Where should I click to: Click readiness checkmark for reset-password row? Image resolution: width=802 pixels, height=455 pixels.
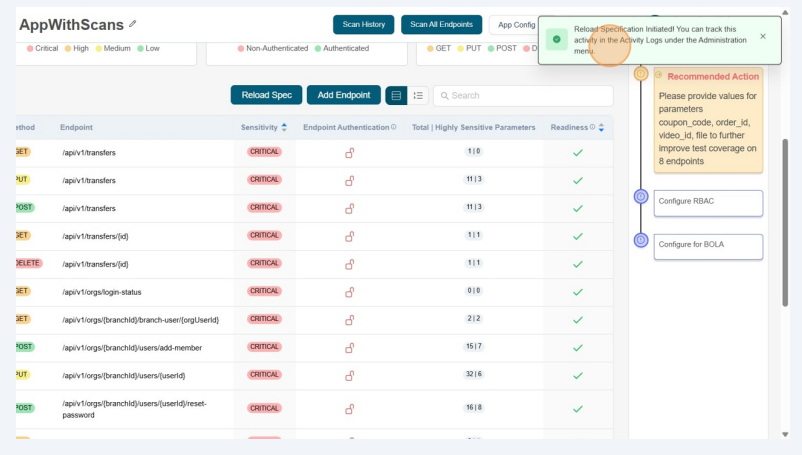click(x=578, y=409)
